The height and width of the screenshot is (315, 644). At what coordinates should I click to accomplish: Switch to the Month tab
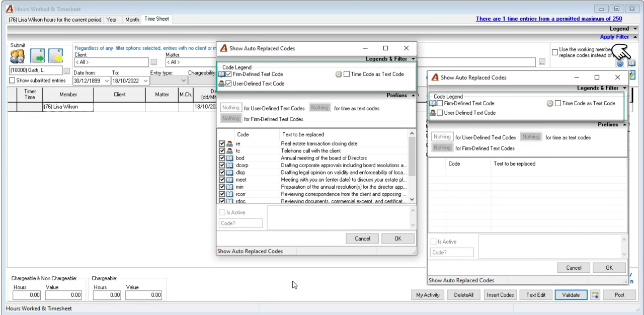[132, 20]
